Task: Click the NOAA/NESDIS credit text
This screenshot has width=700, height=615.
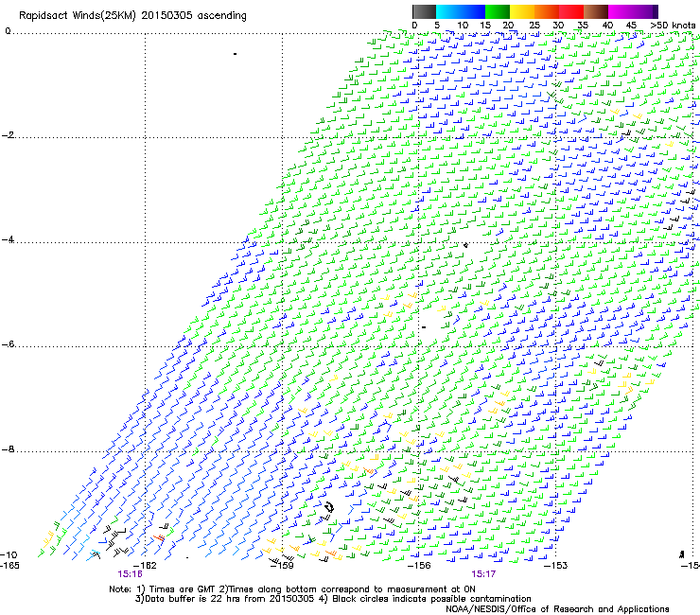Action: (x=557, y=609)
